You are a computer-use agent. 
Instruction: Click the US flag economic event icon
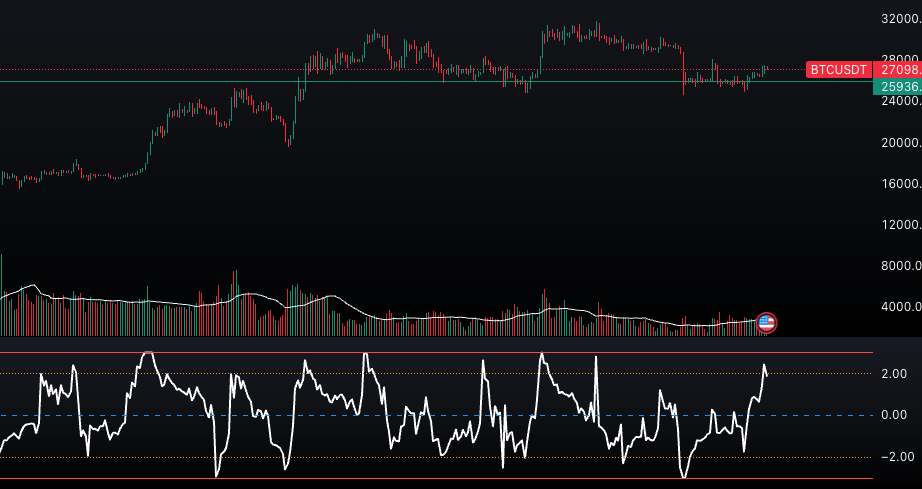pos(767,322)
